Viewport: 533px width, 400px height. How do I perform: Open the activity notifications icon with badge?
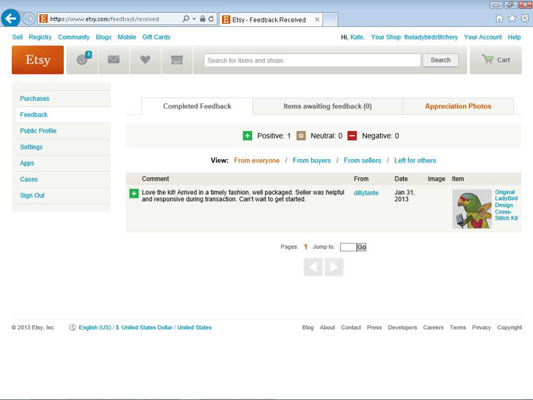(83, 59)
